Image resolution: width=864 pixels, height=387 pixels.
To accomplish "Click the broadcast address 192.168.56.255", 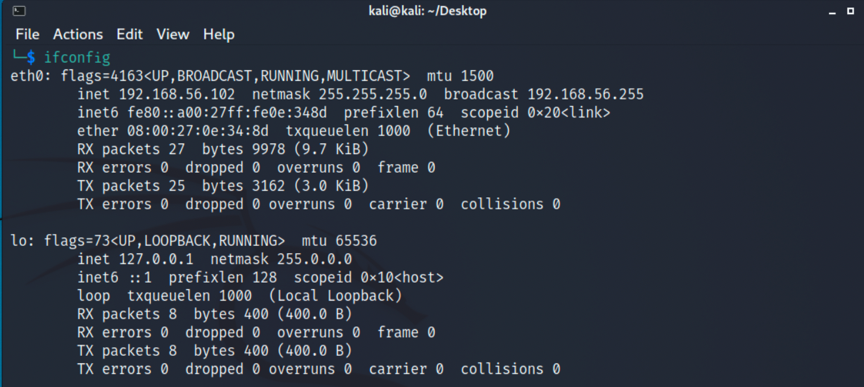I will coord(585,94).
